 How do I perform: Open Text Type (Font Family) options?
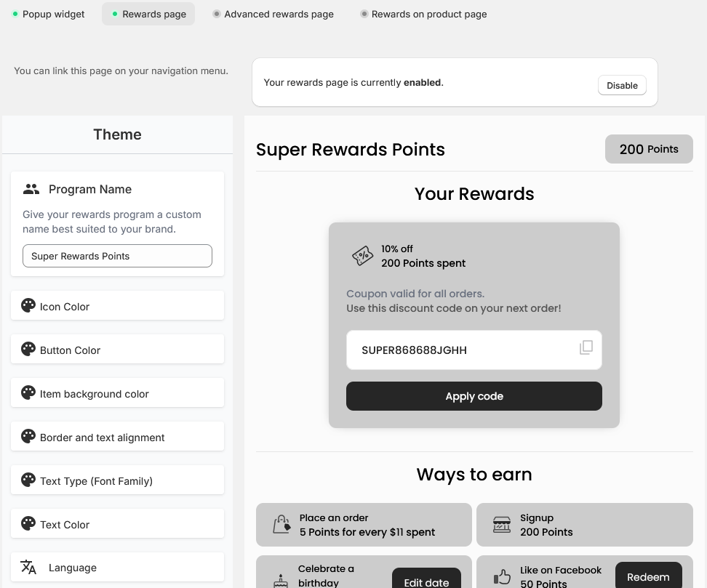[117, 480]
